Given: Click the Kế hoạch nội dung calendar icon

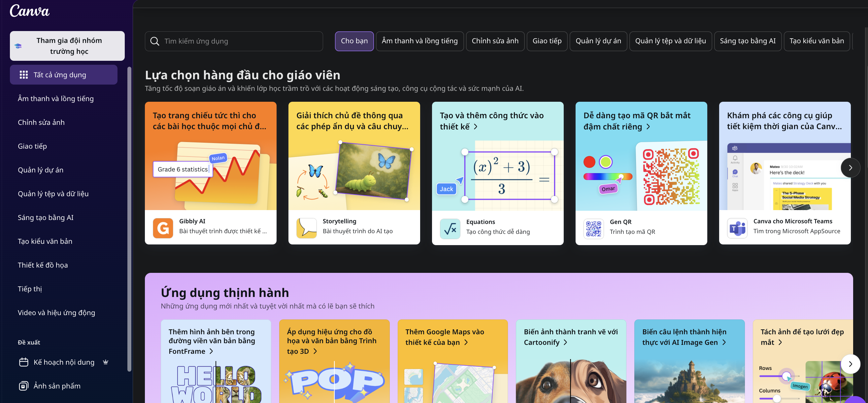Looking at the screenshot, I should (x=23, y=362).
